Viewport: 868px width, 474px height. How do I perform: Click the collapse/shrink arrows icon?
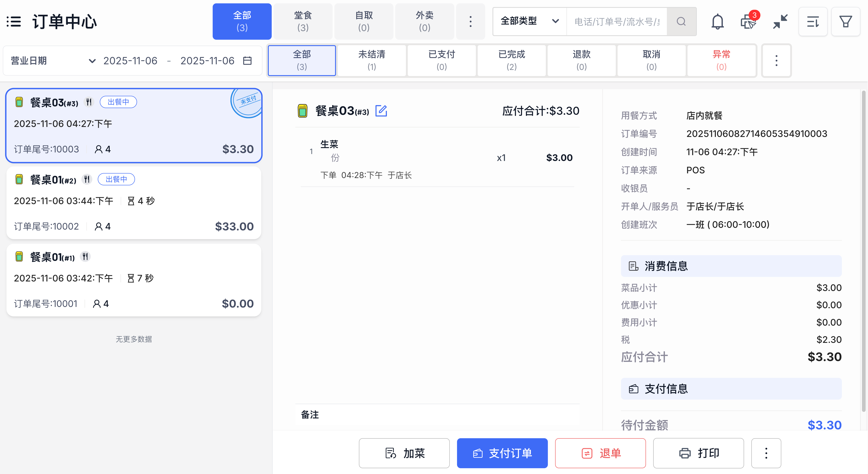pyautogui.click(x=780, y=22)
